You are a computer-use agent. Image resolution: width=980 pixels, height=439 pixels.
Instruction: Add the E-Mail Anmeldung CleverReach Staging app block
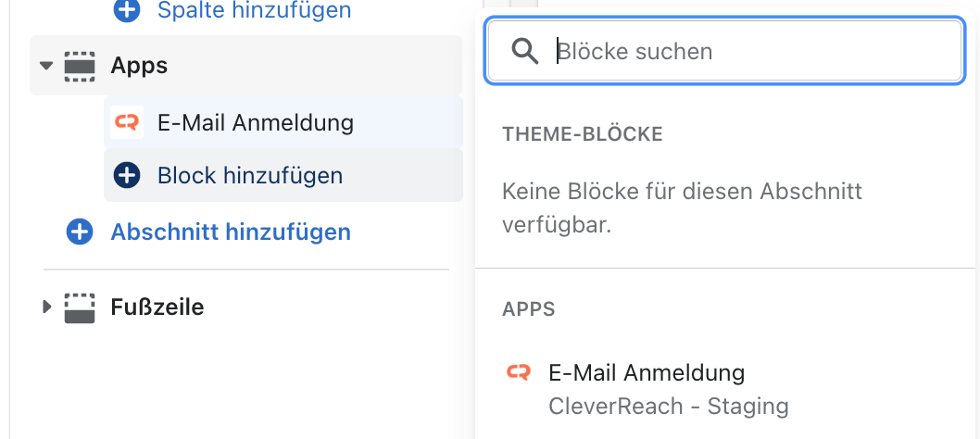pyautogui.click(x=725, y=389)
